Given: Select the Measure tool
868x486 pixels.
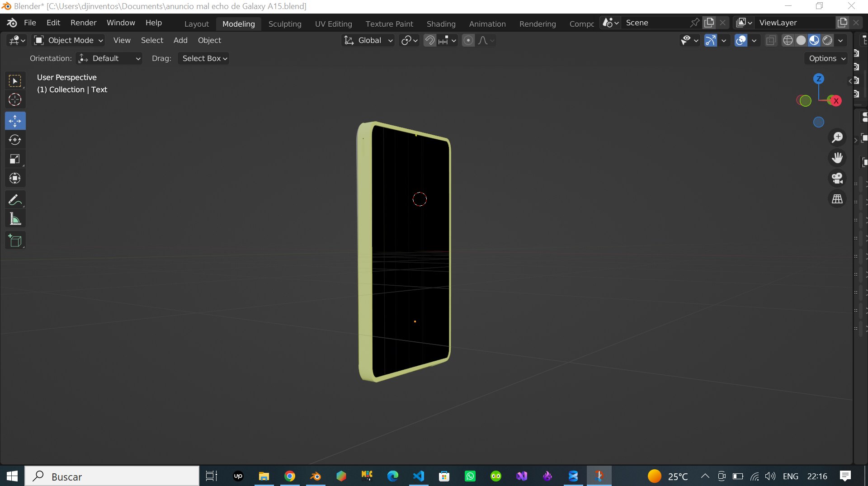Looking at the screenshot, I should [15, 219].
